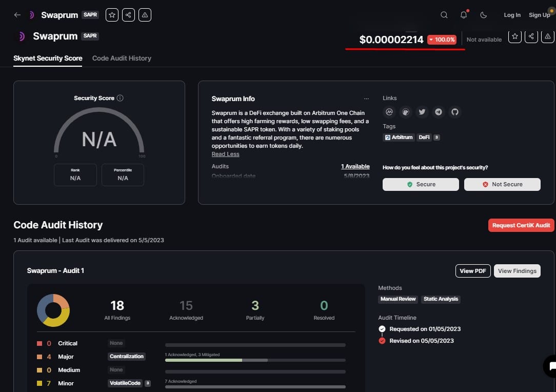Toggle dark mode with the moon icon
This screenshot has height=392, width=556.
tap(483, 15)
